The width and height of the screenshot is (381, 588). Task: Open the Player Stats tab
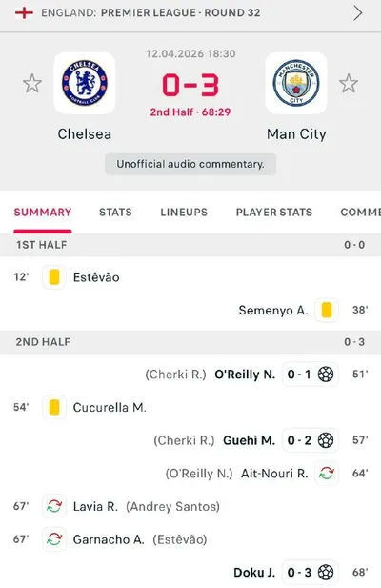pos(274,213)
